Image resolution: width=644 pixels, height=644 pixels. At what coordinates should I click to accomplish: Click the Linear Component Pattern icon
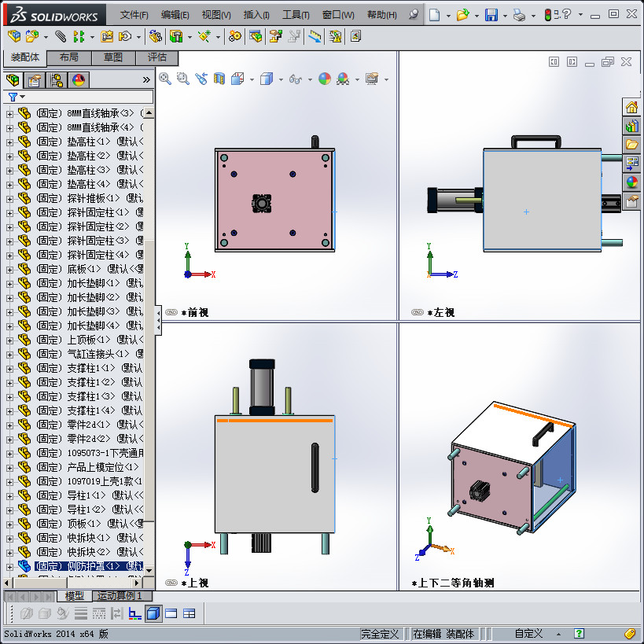pyautogui.click(x=79, y=36)
